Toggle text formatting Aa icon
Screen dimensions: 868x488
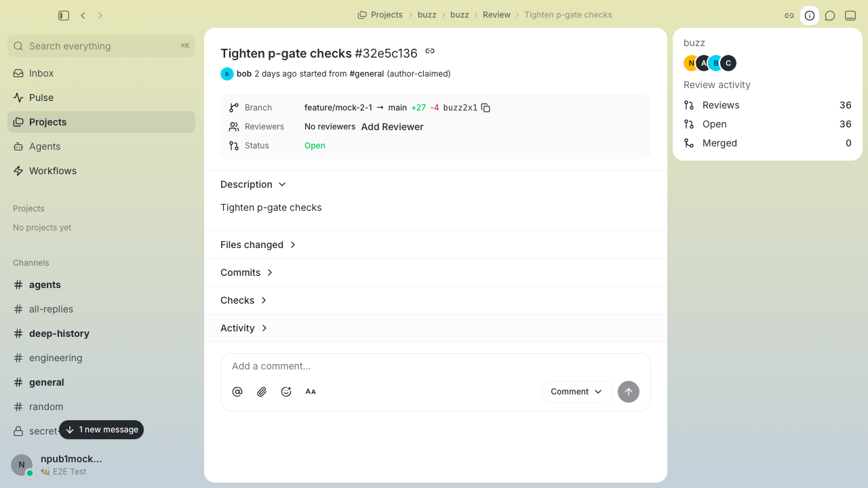pos(311,392)
